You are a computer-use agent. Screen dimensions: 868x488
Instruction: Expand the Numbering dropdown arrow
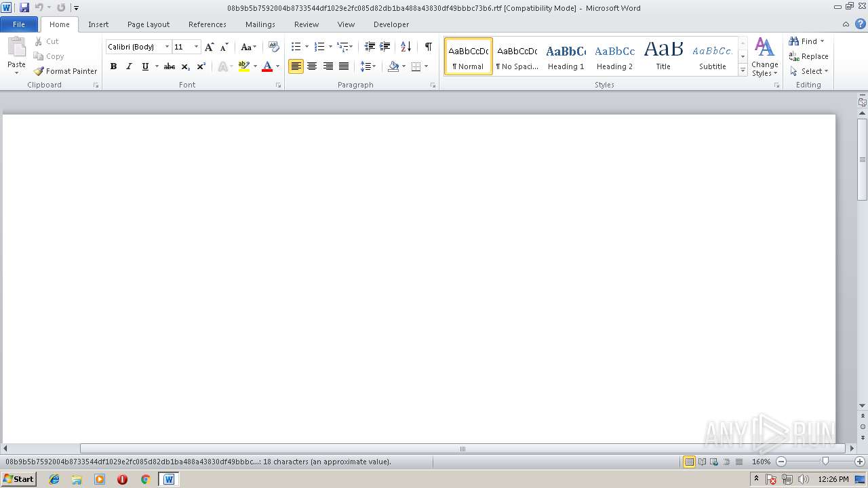(x=330, y=47)
